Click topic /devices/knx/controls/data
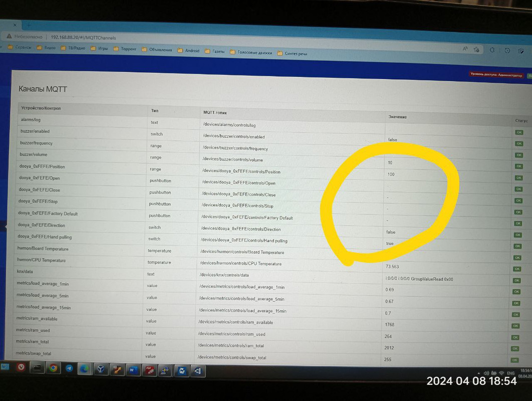 coord(224,275)
